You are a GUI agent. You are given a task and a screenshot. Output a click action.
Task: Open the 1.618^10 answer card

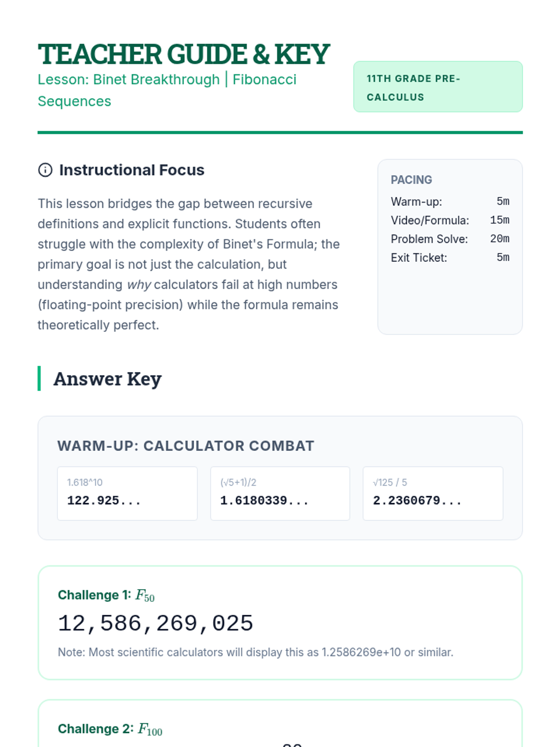(127, 493)
